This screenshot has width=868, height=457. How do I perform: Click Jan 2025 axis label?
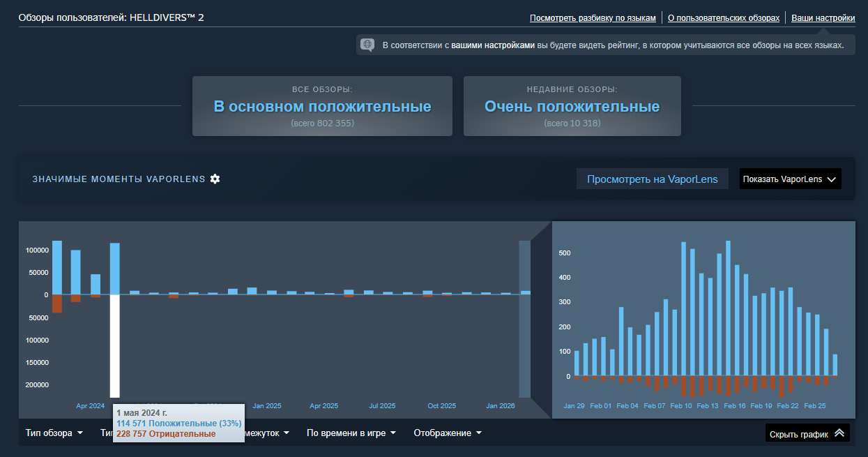coord(267,405)
